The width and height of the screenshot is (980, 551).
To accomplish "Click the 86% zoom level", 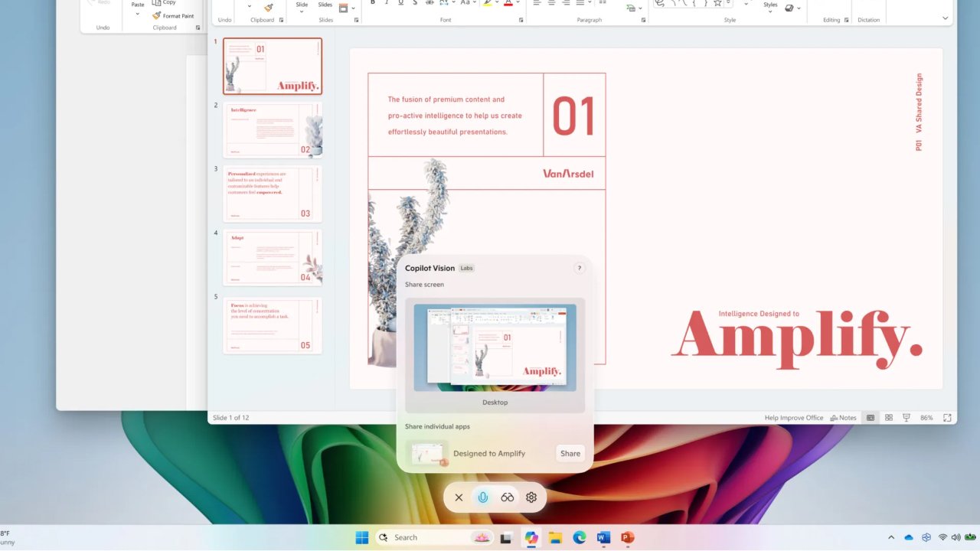I will (926, 418).
